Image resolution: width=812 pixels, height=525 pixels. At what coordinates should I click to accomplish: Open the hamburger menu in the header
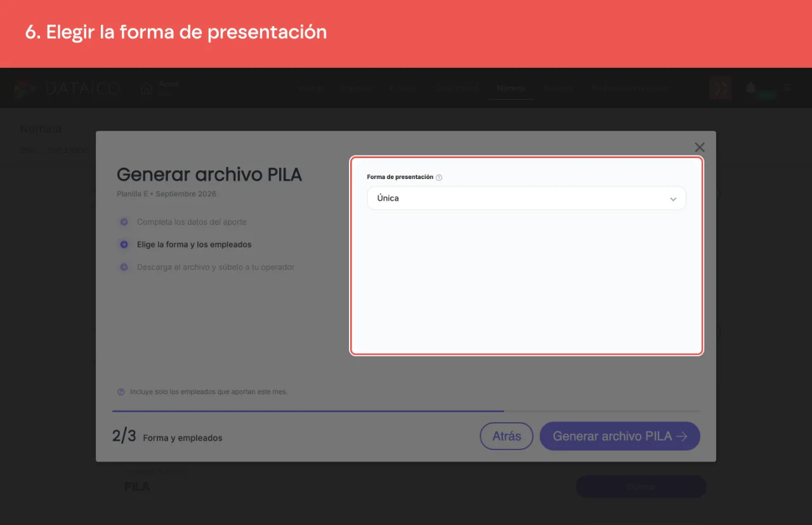[787, 88]
